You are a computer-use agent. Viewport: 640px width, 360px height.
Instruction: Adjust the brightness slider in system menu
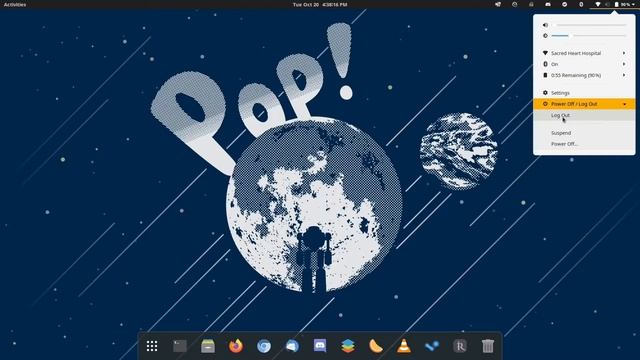pyautogui.click(x=589, y=36)
